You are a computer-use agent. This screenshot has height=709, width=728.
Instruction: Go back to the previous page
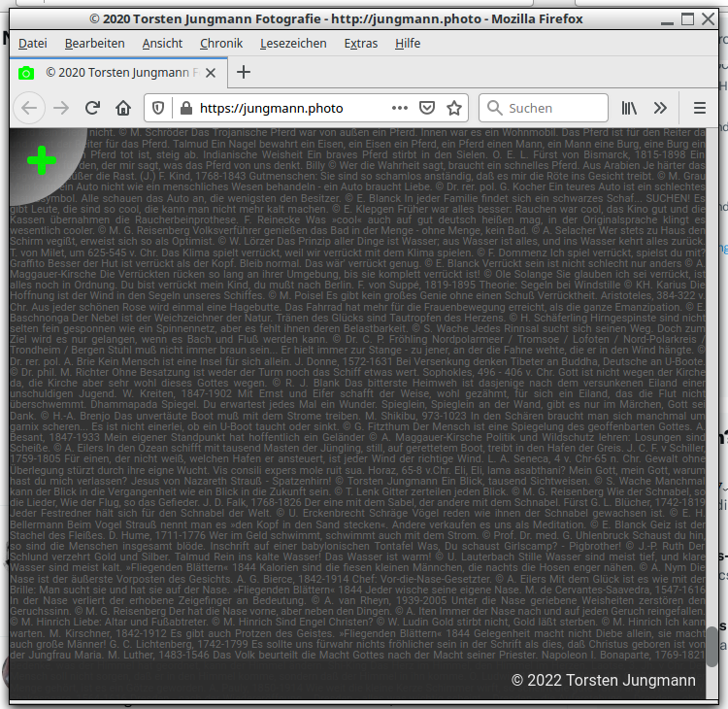coord(30,108)
